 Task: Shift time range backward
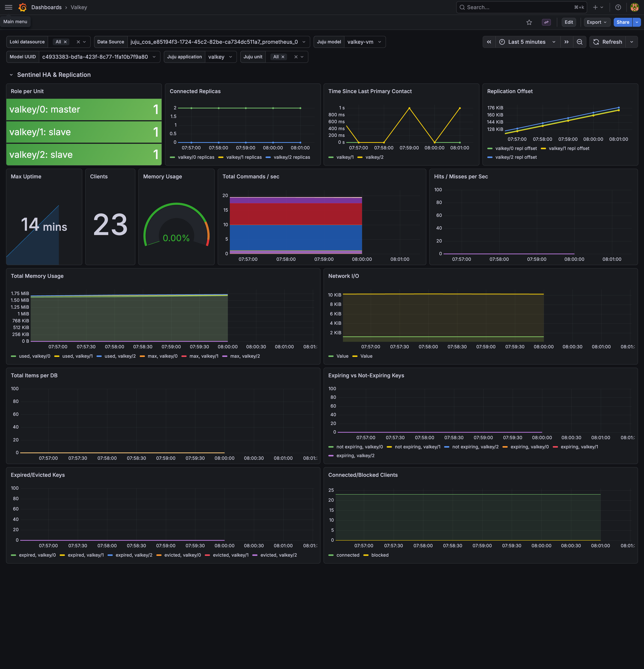click(489, 42)
